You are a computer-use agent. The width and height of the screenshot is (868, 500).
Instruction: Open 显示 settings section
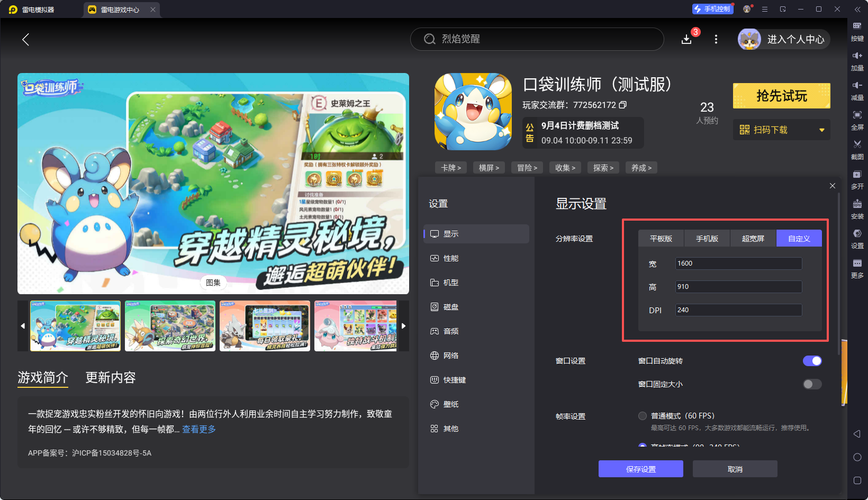[476, 234]
